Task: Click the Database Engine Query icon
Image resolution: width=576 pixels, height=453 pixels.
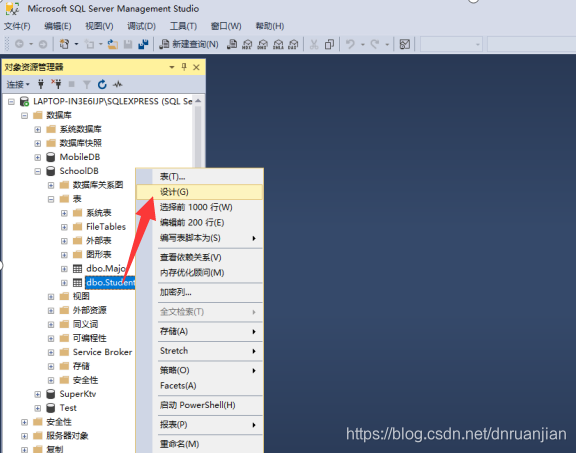Action: click(232, 44)
